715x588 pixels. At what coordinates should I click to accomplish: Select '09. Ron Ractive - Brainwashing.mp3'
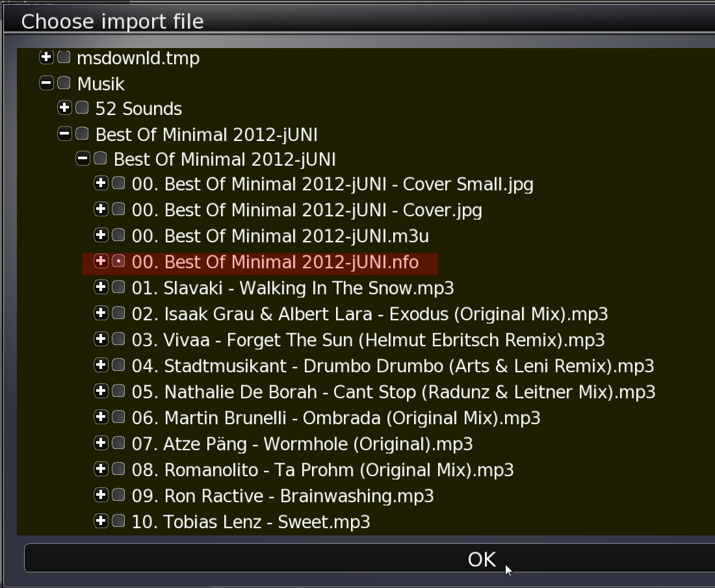click(283, 496)
